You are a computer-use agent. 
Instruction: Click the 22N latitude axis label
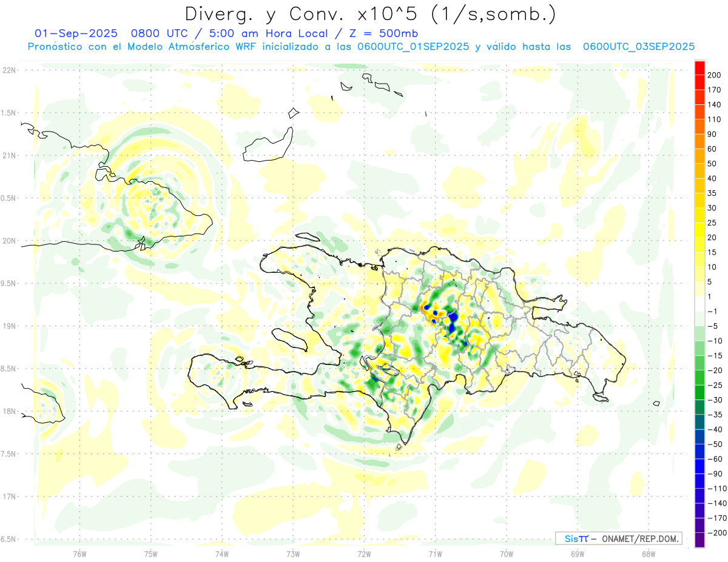8,70
